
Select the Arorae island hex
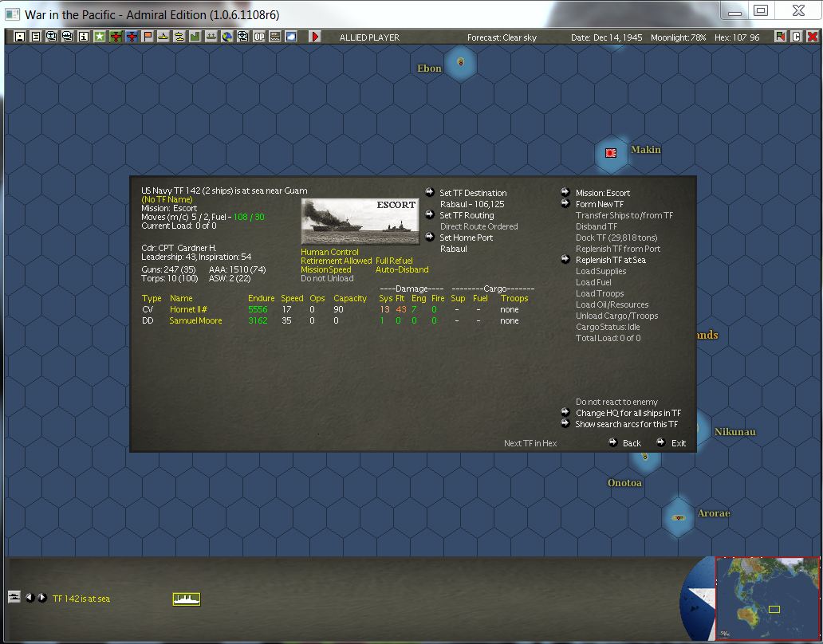click(x=678, y=517)
